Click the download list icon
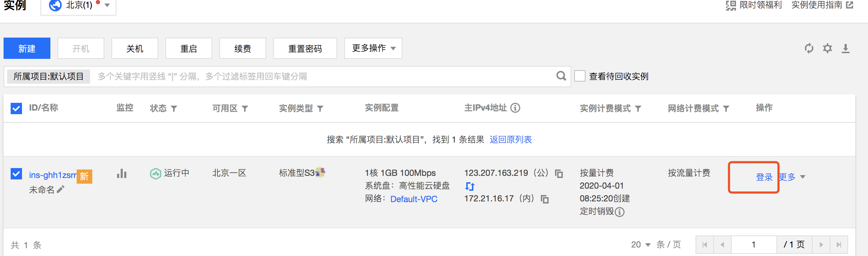868x256 pixels. coord(846,49)
